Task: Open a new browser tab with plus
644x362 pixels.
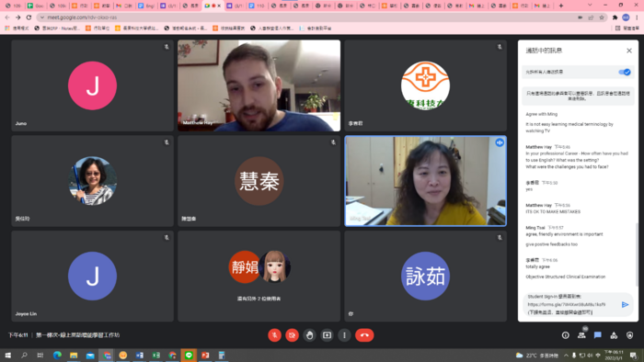Action: [561, 6]
